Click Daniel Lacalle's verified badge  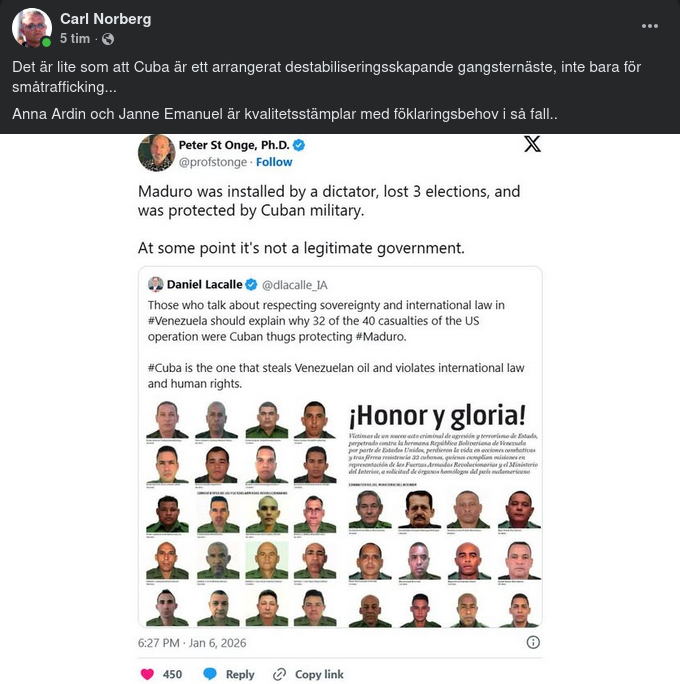pos(251,285)
